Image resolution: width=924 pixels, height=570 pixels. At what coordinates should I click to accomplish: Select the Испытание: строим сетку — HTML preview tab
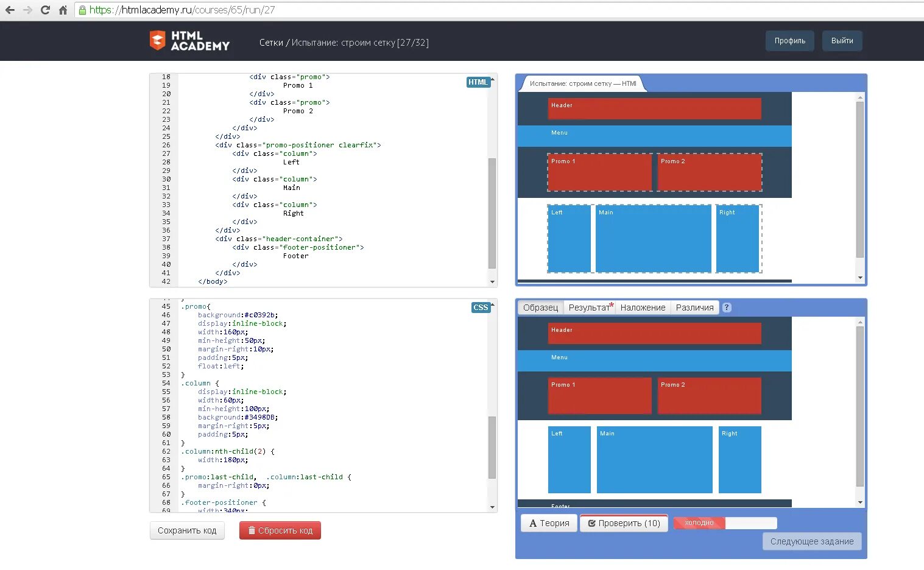pyautogui.click(x=583, y=83)
